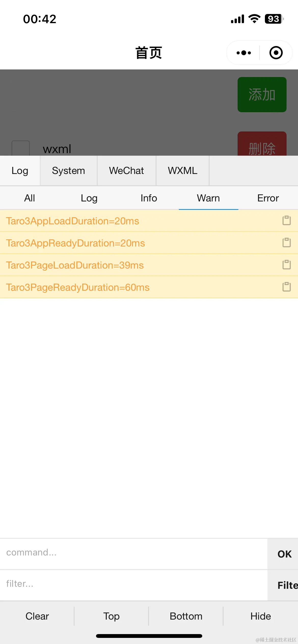The width and height of the screenshot is (298, 644).
Task: Open the mini program three-dots menu
Action: click(243, 53)
